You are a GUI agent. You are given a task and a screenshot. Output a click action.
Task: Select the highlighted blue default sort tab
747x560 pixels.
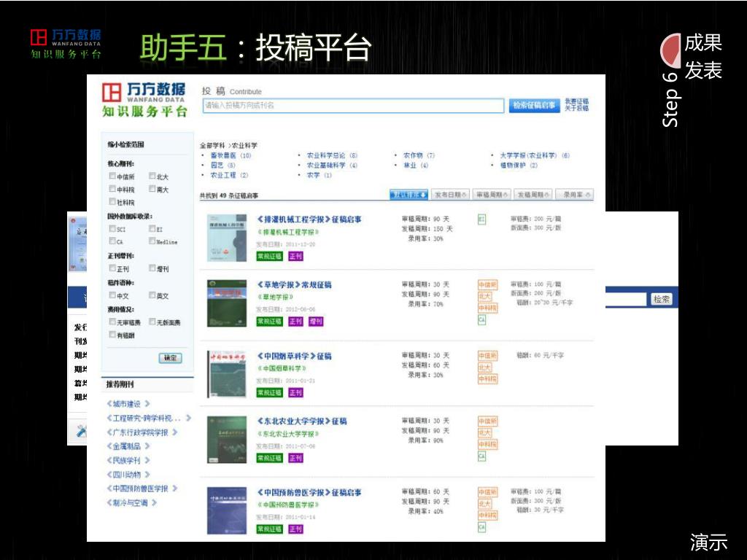click(x=409, y=195)
